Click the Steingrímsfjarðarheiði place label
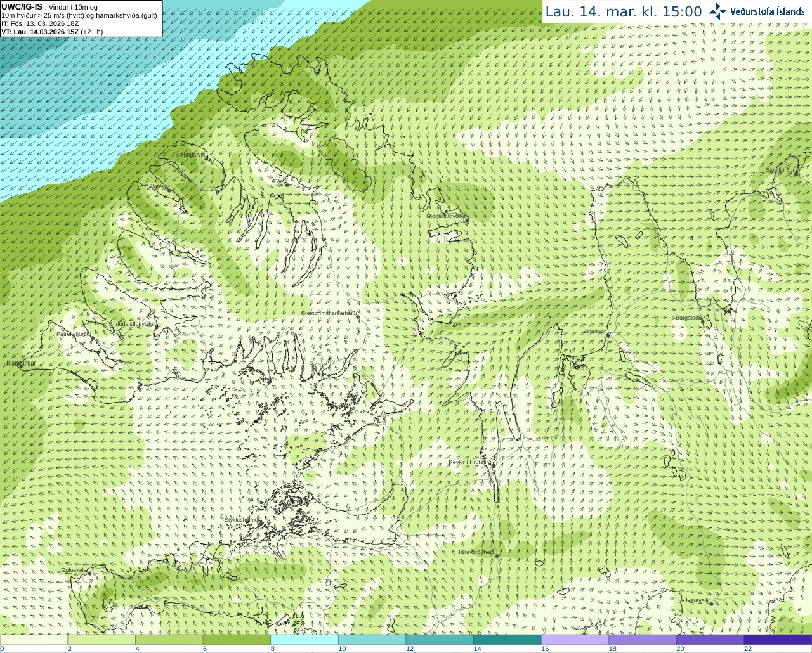 [x=329, y=313]
